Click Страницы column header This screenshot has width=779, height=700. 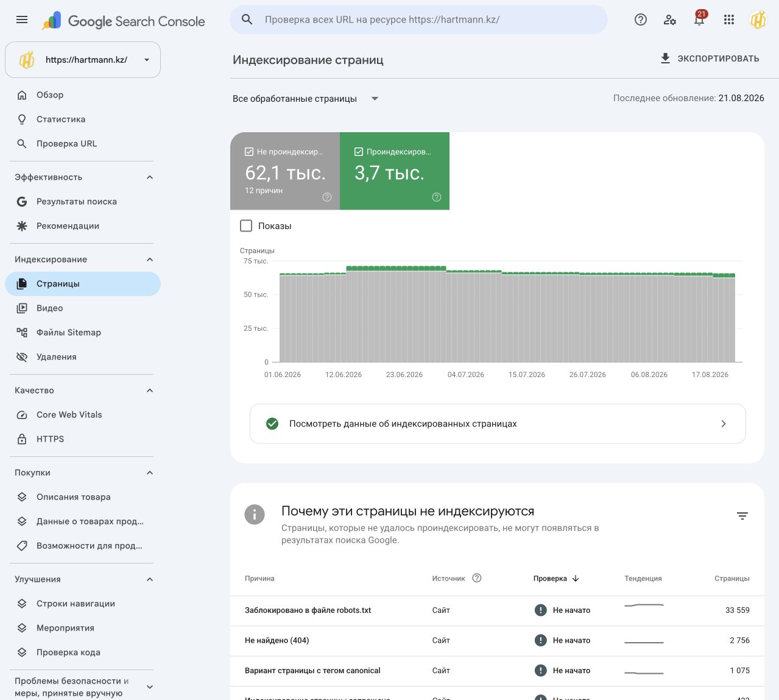[731, 578]
